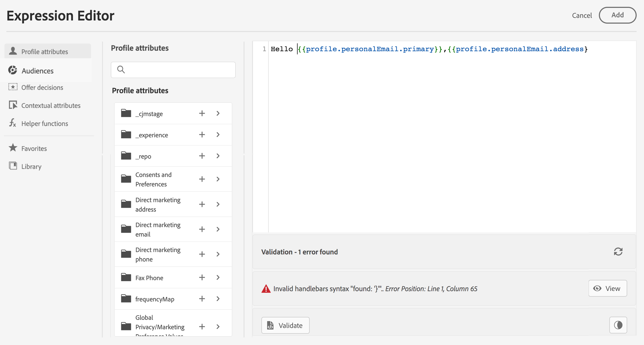Click plus next to Direct marketing email
This screenshot has height=345, width=644.
202,229
